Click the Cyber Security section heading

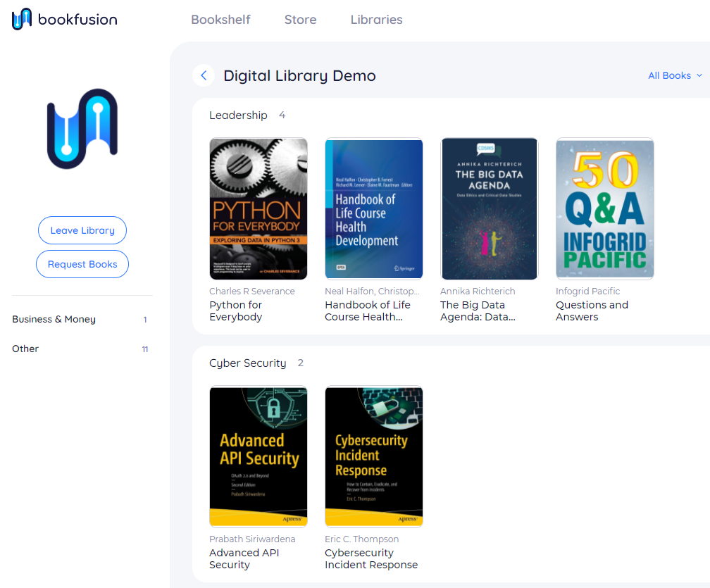(x=248, y=363)
